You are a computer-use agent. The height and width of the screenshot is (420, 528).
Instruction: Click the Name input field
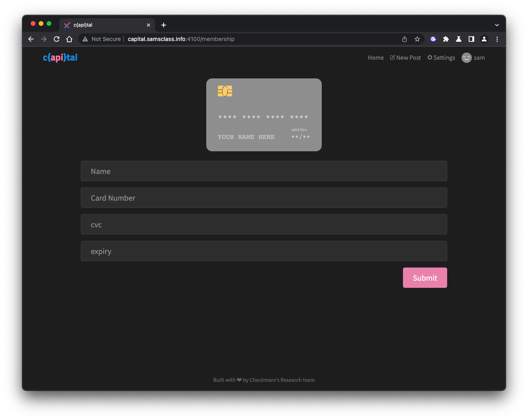264,171
